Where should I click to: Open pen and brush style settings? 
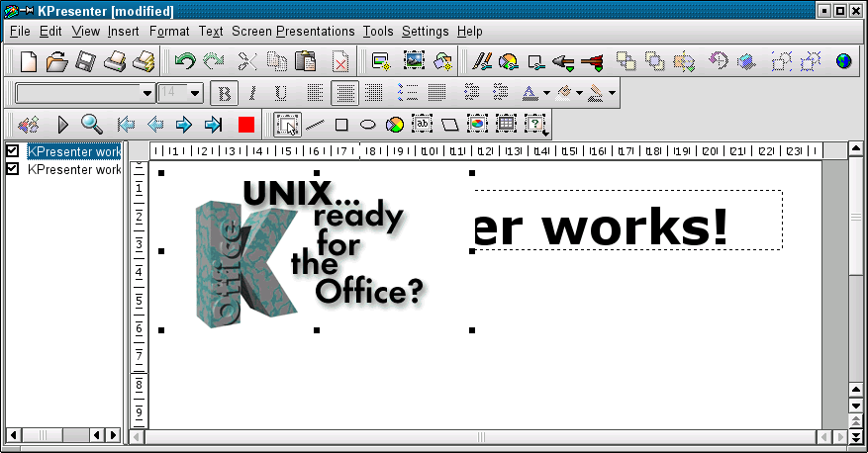482,61
